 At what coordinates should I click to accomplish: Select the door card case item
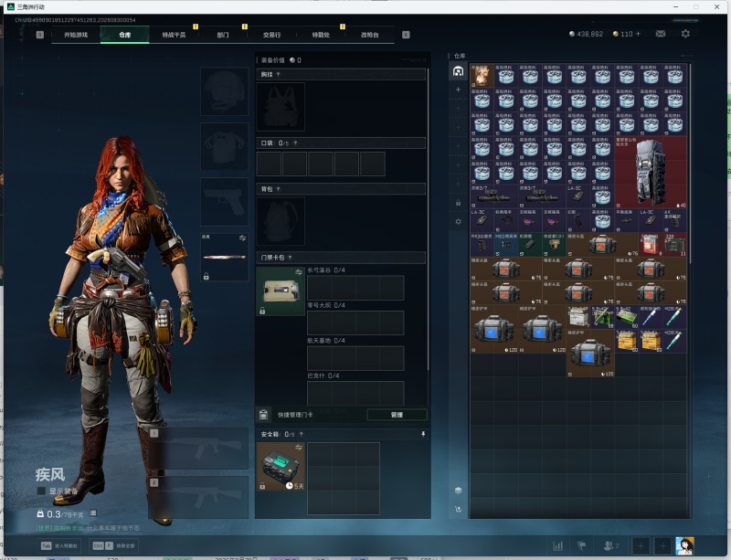281,291
